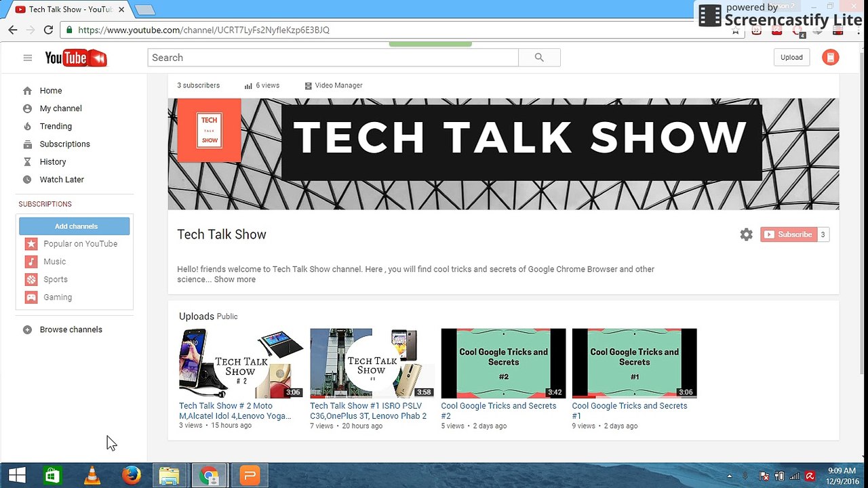Switch to Chrome in the taskbar
This screenshot has width=868, height=488.
tap(210, 476)
